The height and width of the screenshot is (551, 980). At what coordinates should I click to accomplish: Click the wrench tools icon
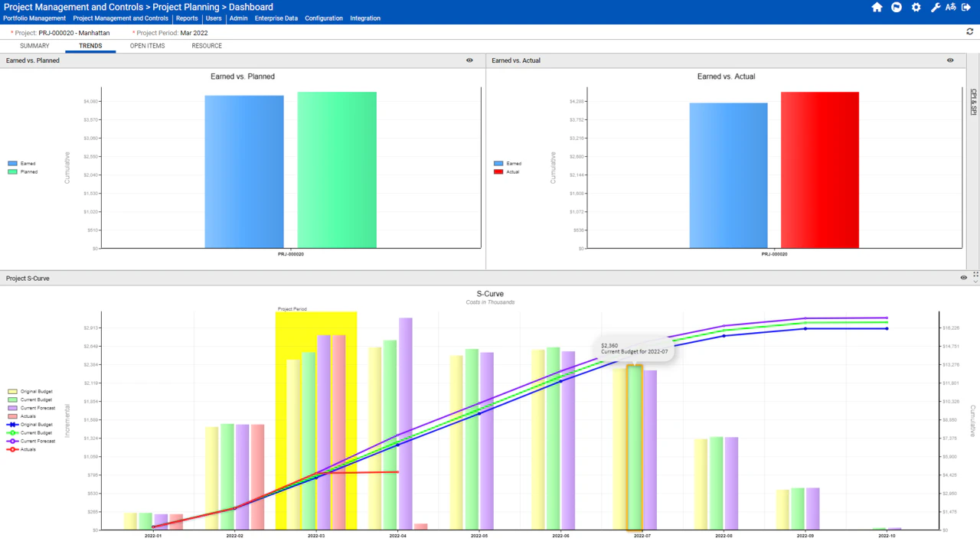(936, 7)
